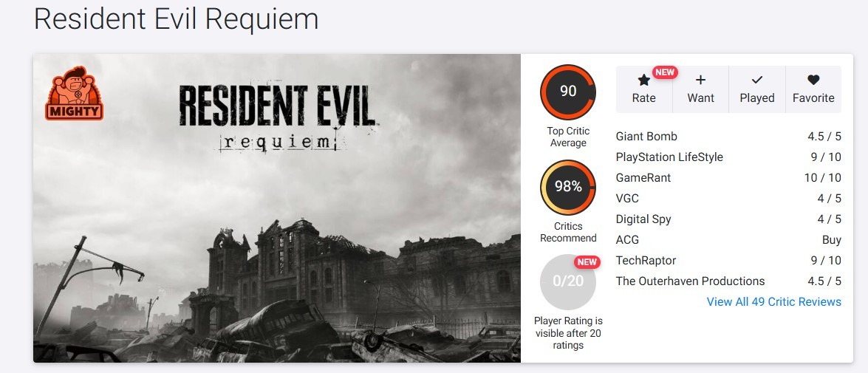Screen dimensions: 868x373
Task: Open the ACG Buy review
Action: pos(728,239)
